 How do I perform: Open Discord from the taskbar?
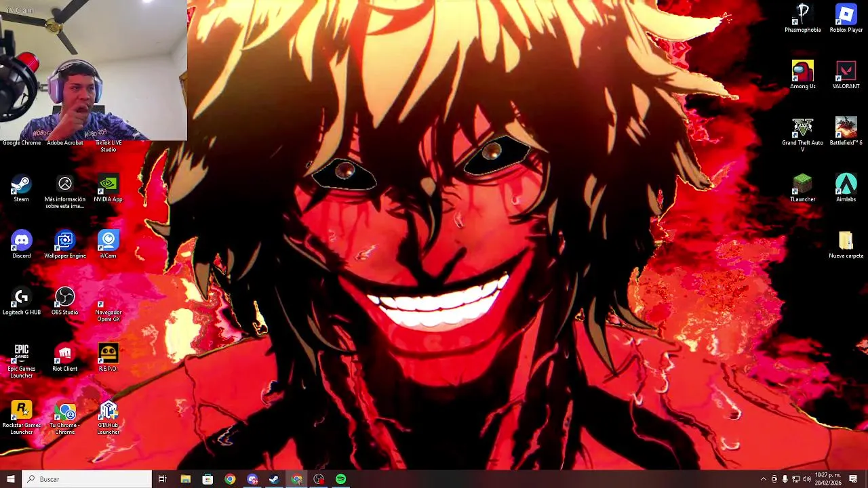[252, 479]
